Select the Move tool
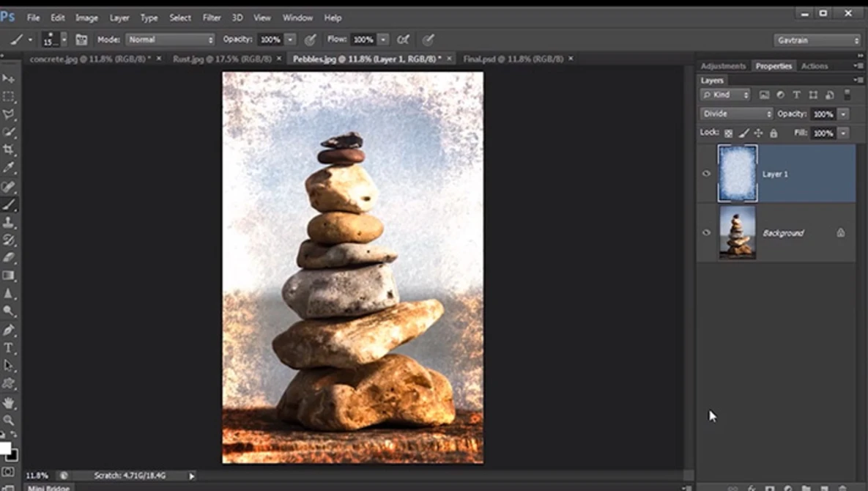This screenshot has height=491, width=868. [8, 79]
